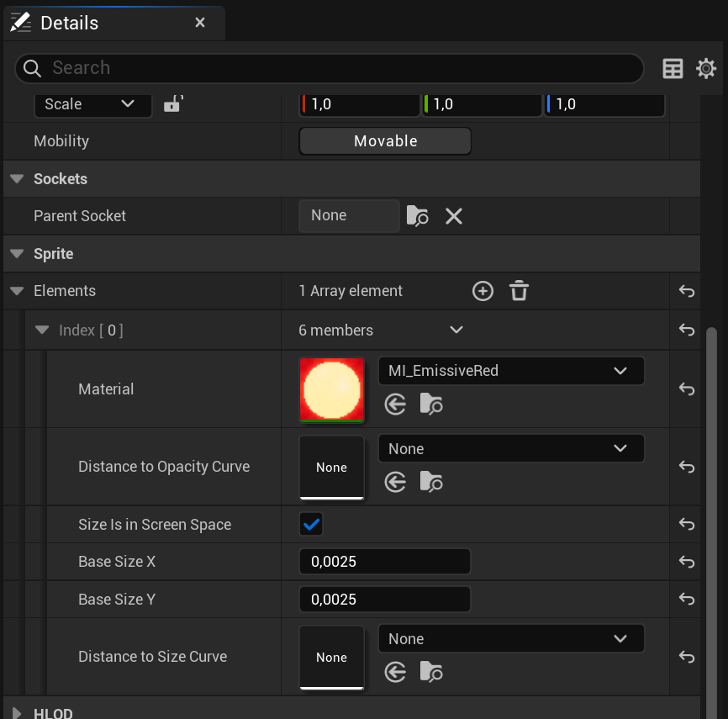Click the Mobility property label
This screenshot has width=728, height=719.
pos(61,140)
